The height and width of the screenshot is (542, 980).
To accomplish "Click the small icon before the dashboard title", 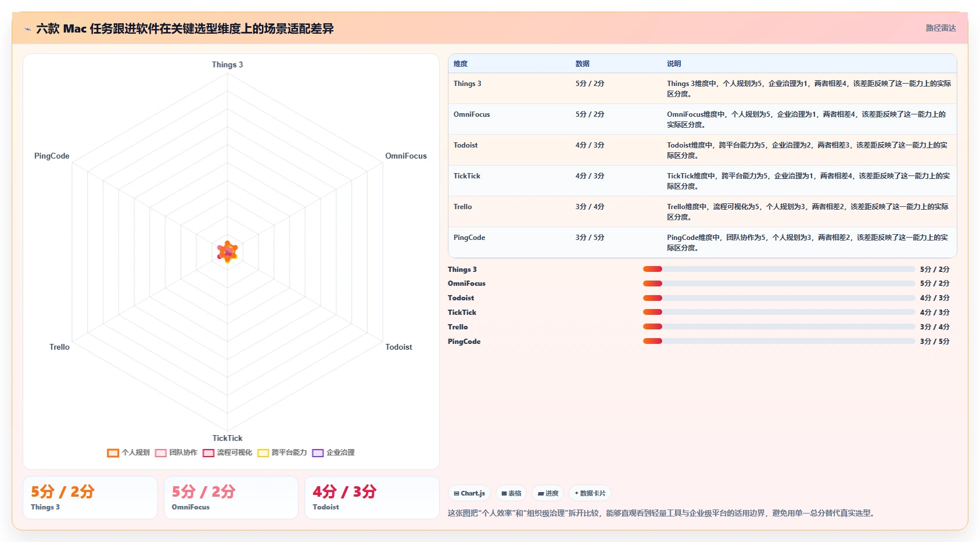I will click(27, 29).
